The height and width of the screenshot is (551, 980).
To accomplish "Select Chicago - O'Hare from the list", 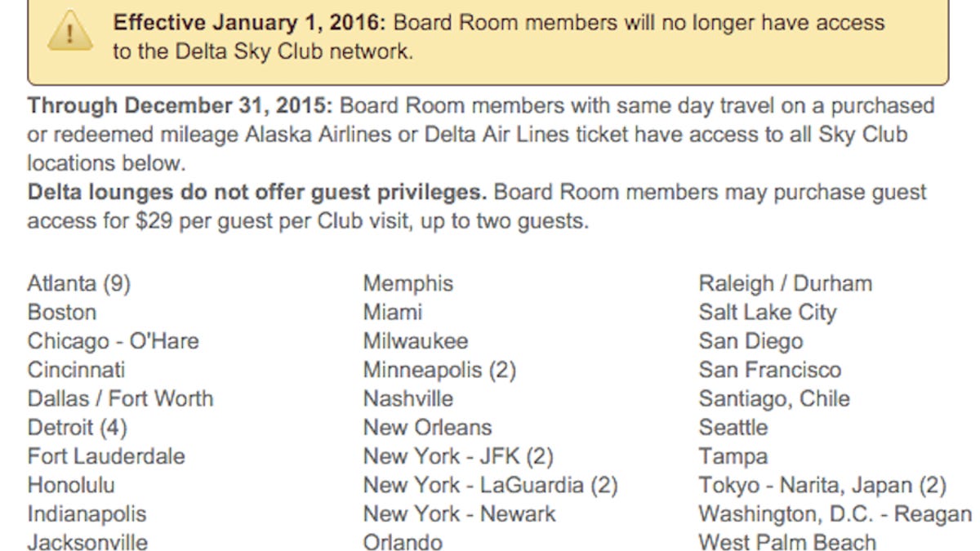I will tap(113, 341).
